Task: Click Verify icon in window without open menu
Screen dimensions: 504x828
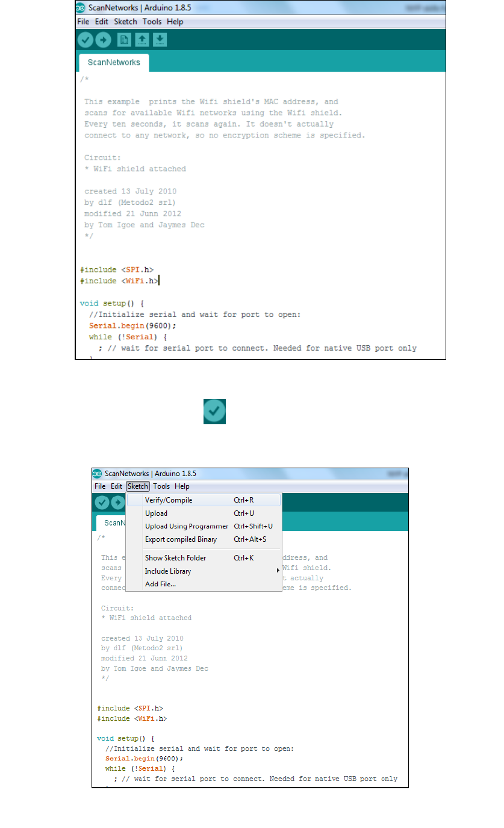Action: [86, 40]
